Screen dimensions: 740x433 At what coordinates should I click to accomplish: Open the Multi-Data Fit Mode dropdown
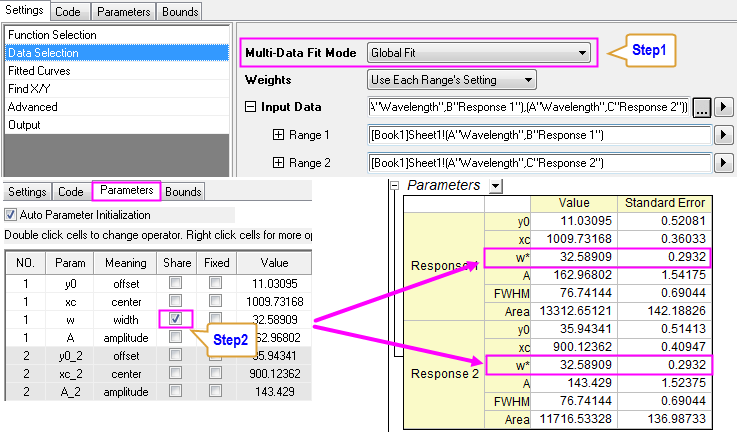581,52
